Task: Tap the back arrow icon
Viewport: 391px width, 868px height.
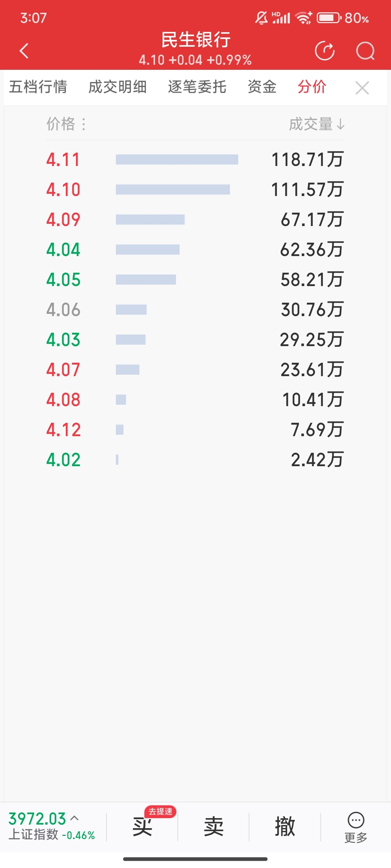Action: click(x=24, y=51)
